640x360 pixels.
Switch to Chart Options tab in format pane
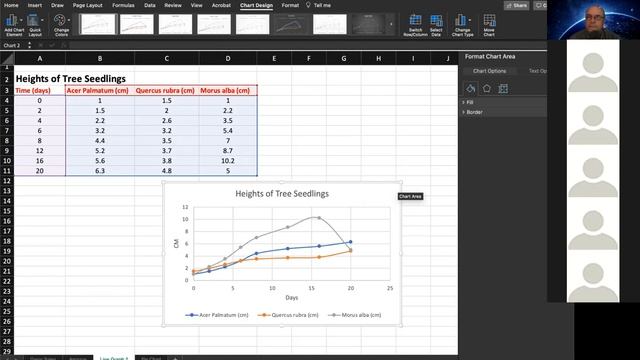pyautogui.click(x=489, y=71)
